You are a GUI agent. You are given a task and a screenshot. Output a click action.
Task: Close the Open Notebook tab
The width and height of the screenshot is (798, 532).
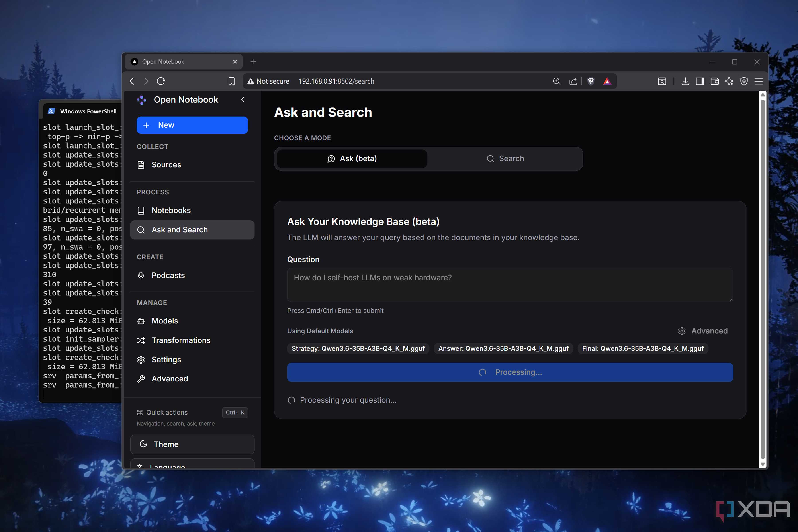click(x=235, y=62)
